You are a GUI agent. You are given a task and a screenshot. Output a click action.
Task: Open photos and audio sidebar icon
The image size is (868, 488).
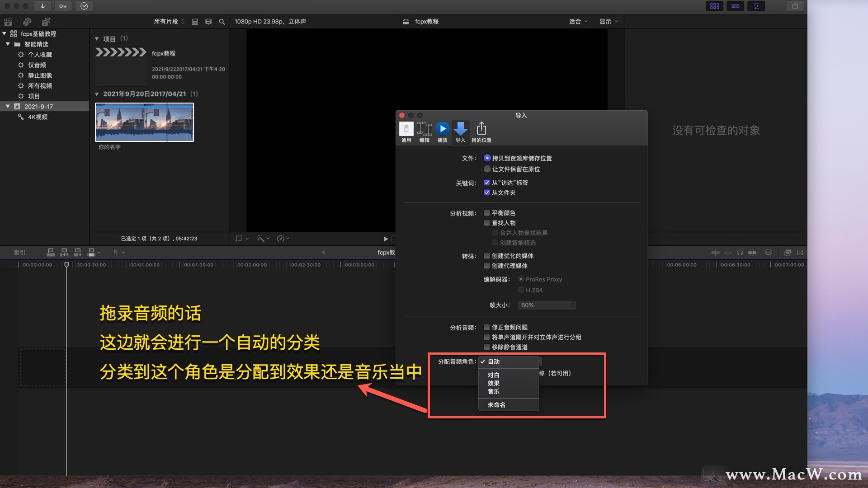[27, 22]
